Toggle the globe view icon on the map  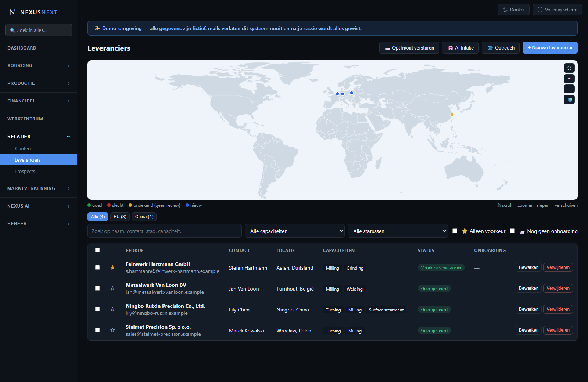(x=569, y=100)
